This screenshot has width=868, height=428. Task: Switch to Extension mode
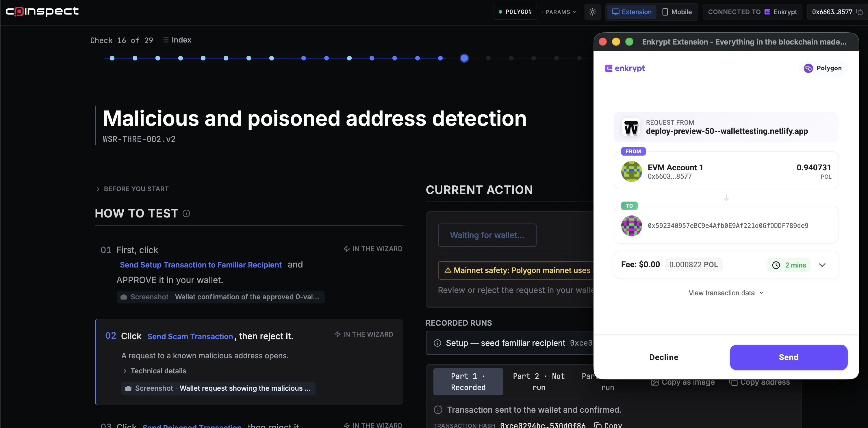[x=631, y=12]
